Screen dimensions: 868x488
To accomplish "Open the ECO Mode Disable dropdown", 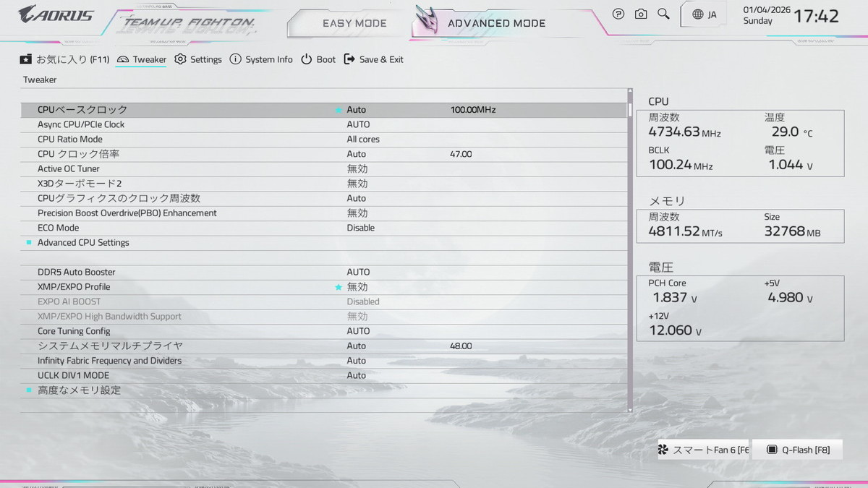I will coord(360,228).
